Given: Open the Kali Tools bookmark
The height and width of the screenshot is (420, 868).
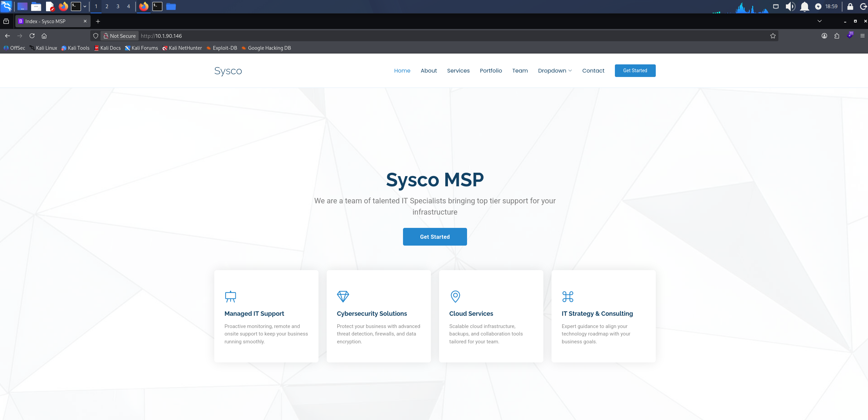Looking at the screenshot, I should [75, 48].
